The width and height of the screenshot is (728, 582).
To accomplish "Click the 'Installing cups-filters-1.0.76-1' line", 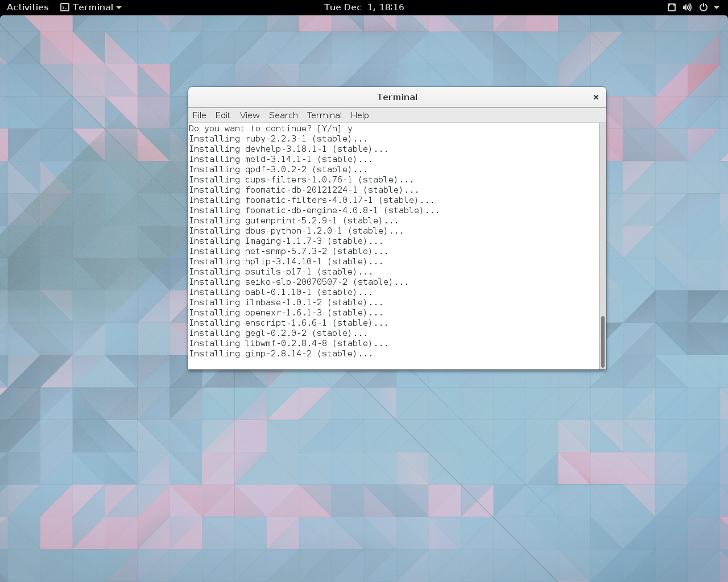I will click(x=301, y=180).
